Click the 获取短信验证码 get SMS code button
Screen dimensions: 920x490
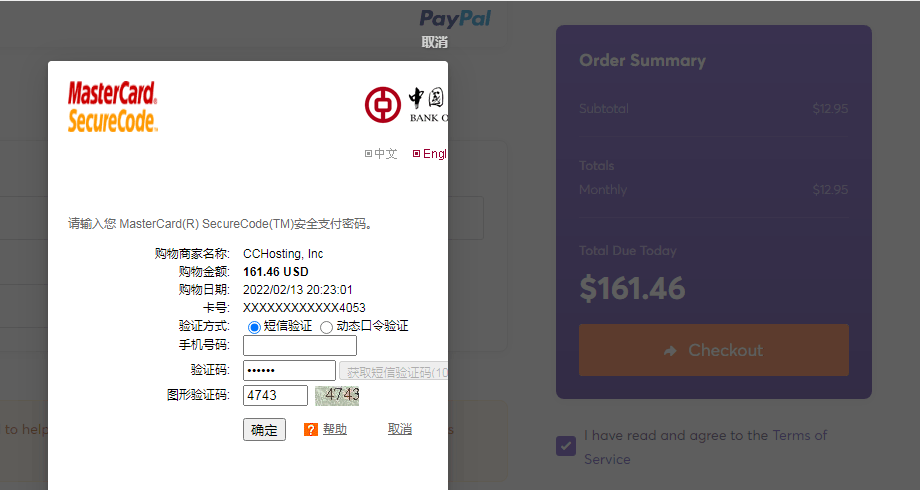[x=393, y=372]
